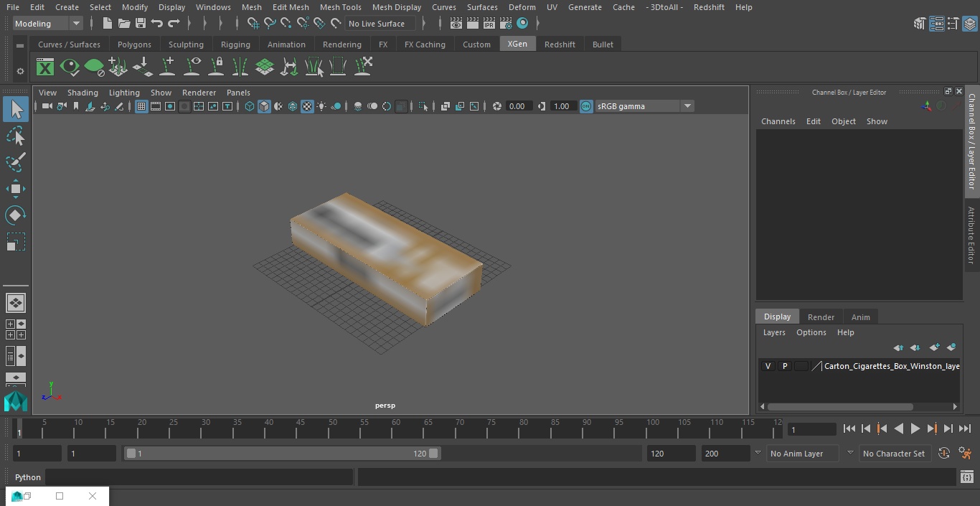Click the Python command input field
This screenshot has height=506, width=980.
(x=199, y=477)
